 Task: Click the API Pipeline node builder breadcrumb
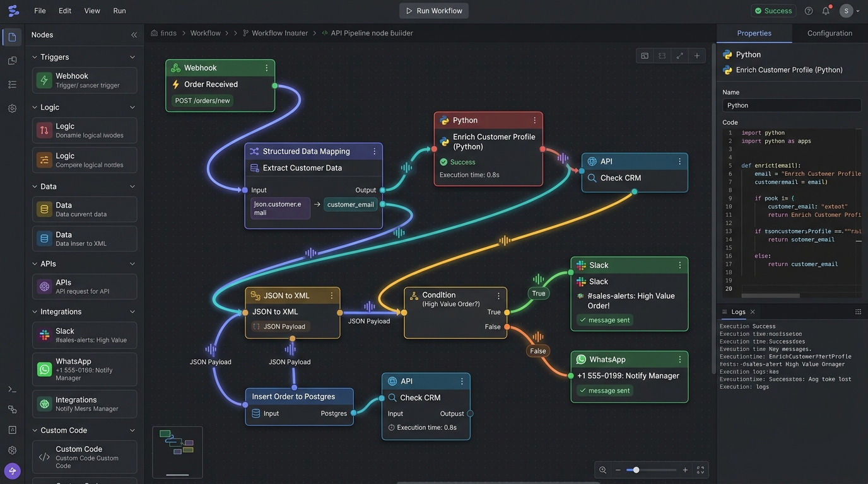pyautogui.click(x=372, y=33)
